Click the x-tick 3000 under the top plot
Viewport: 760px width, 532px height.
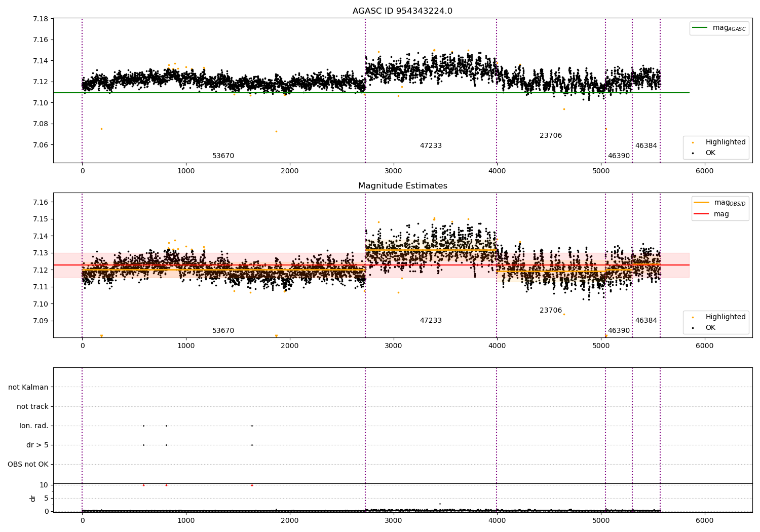pyautogui.click(x=393, y=171)
